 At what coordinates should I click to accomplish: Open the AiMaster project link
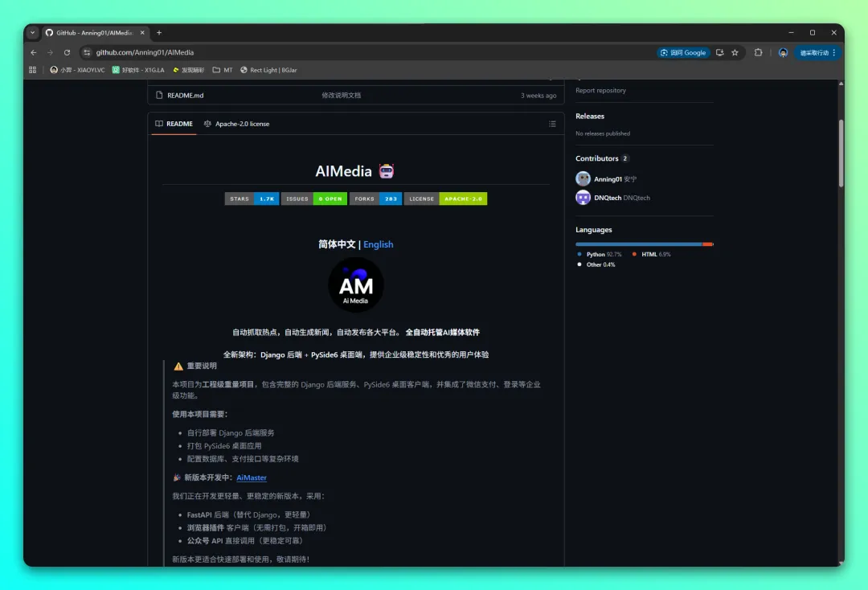(252, 477)
